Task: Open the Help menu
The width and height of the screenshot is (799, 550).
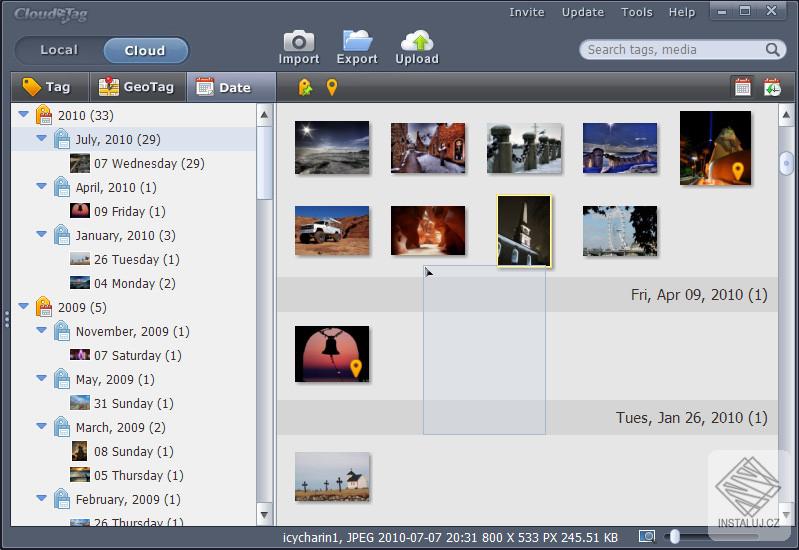Action: [682, 12]
